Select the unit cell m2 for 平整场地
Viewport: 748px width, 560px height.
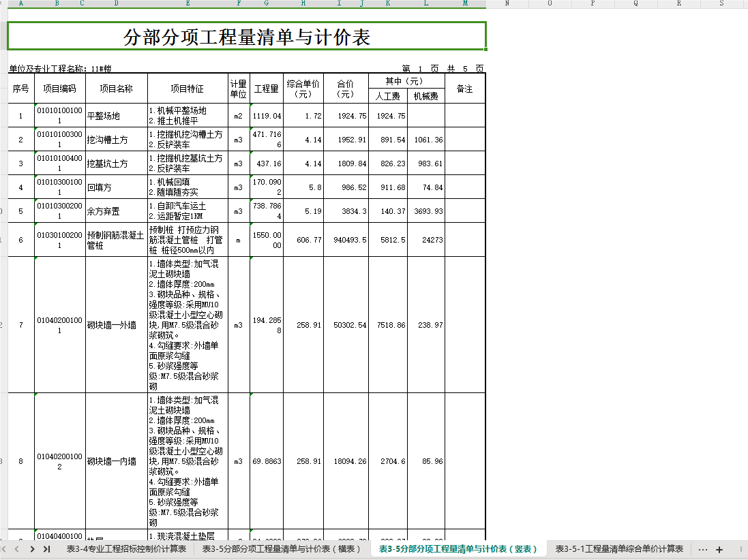[239, 115]
